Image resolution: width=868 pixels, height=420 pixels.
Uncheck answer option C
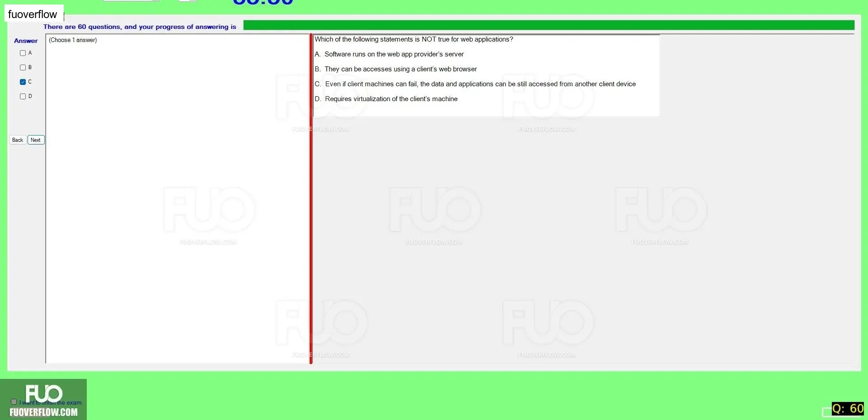[x=23, y=82]
